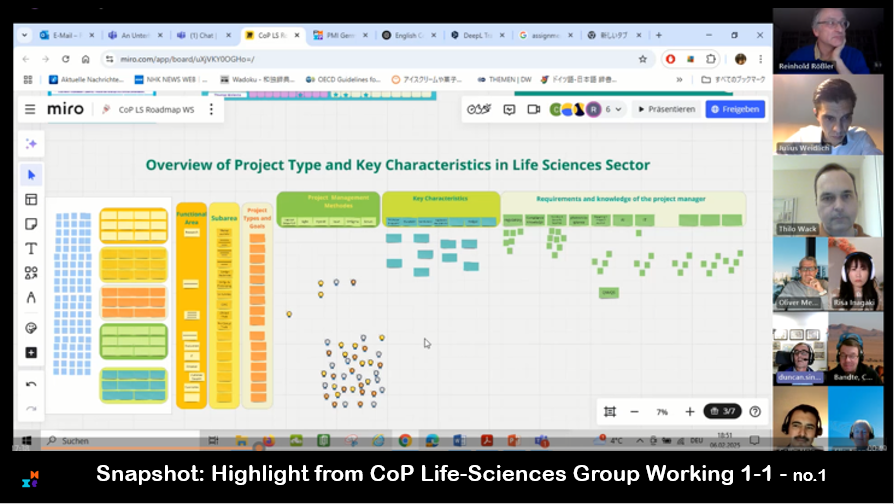894x504 pixels.
Task: Open the Shapes and lines tool
Action: click(x=31, y=272)
